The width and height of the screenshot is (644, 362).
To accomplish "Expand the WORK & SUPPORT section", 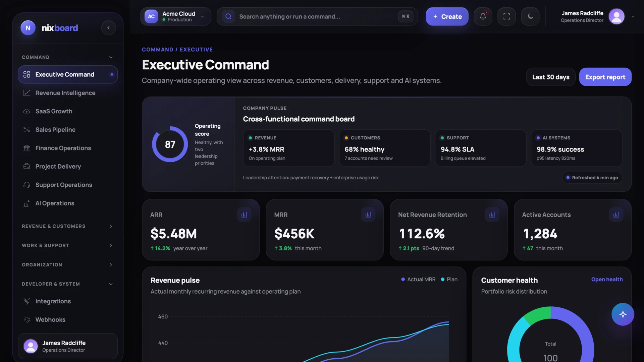I will click(68, 246).
